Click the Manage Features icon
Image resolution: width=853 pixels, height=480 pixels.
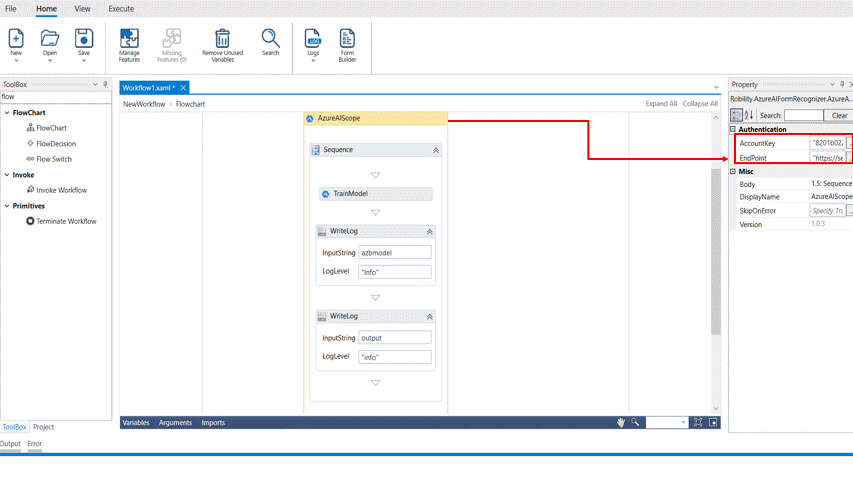click(x=129, y=39)
